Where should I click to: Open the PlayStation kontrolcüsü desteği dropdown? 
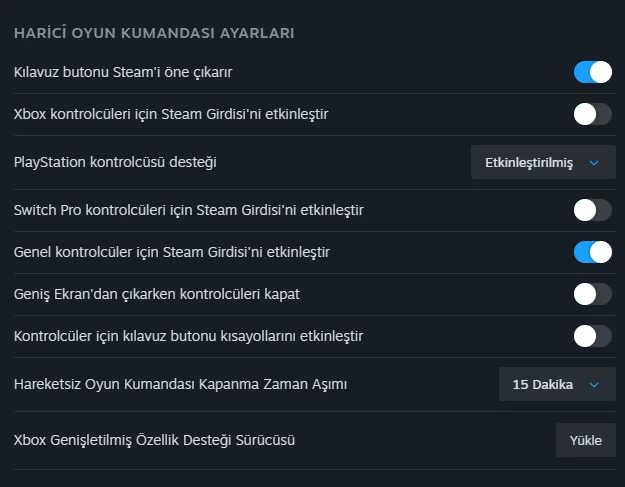[x=543, y=162]
